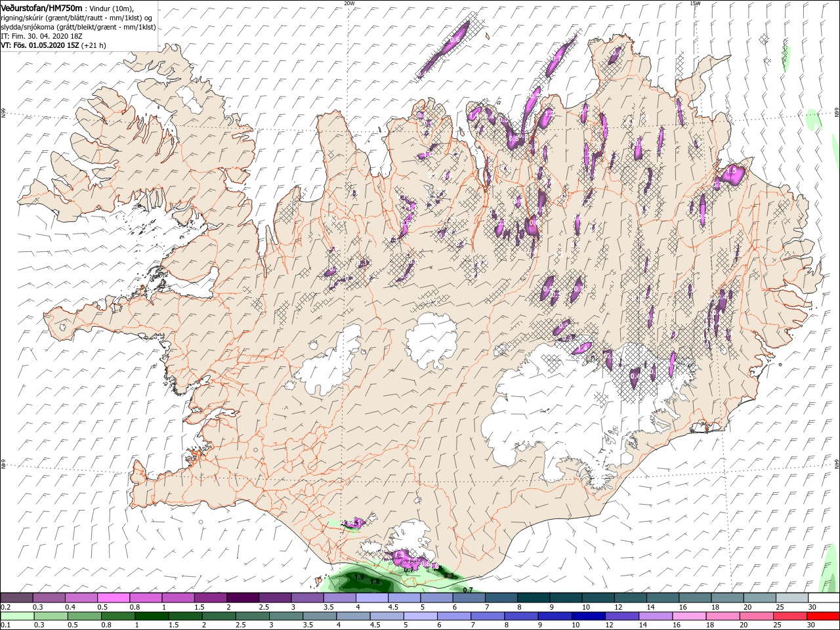Click the Veðurstofan/HM750m title text

42,7
